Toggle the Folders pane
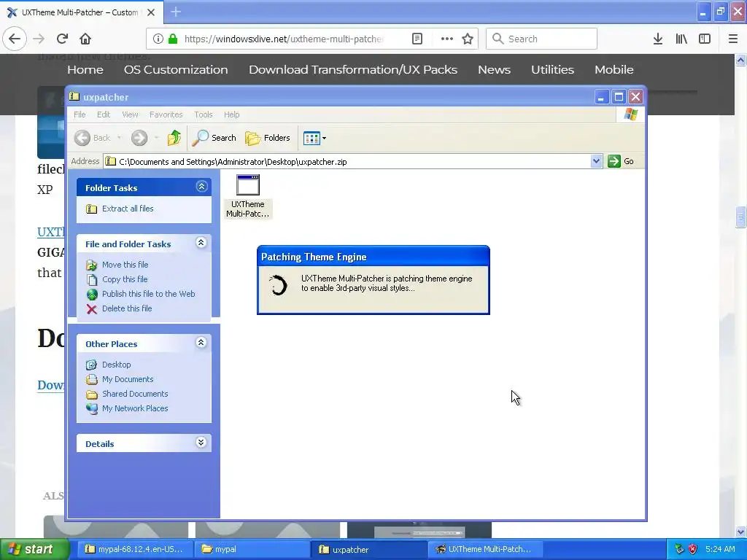This screenshot has width=747, height=560. tap(268, 138)
